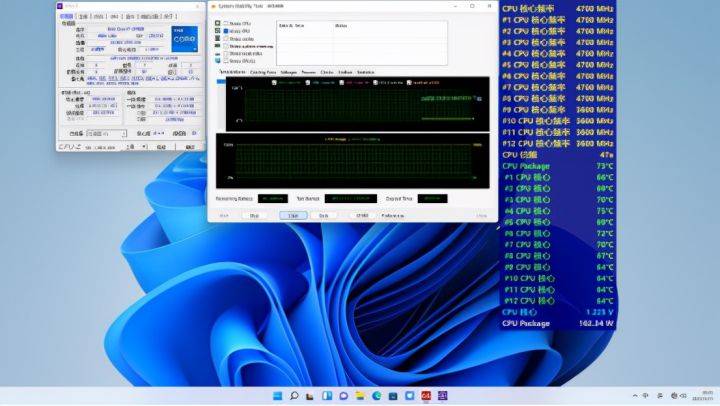Enable the Stress CPU checkbox
This screenshot has height=406, width=720.
click(x=225, y=23)
